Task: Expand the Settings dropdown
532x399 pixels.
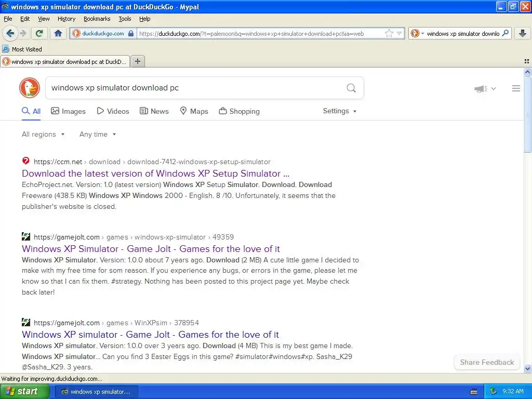Action: [x=340, y=111]
